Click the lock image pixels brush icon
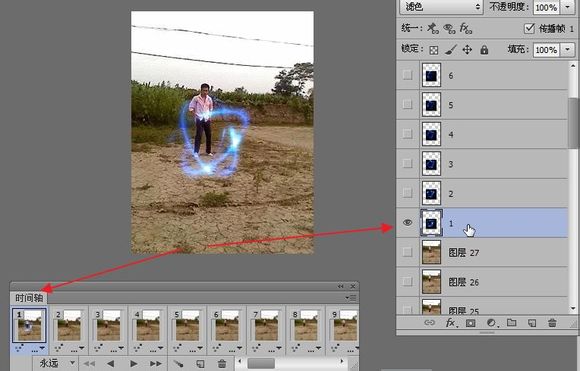580x371 pixels. click(451, 50)
